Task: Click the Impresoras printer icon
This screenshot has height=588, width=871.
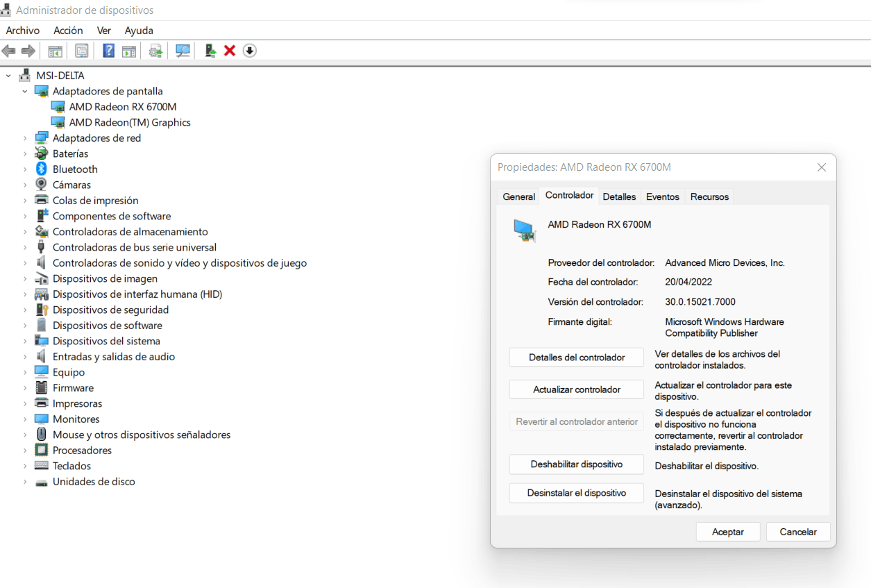Action: coord(42,403)
